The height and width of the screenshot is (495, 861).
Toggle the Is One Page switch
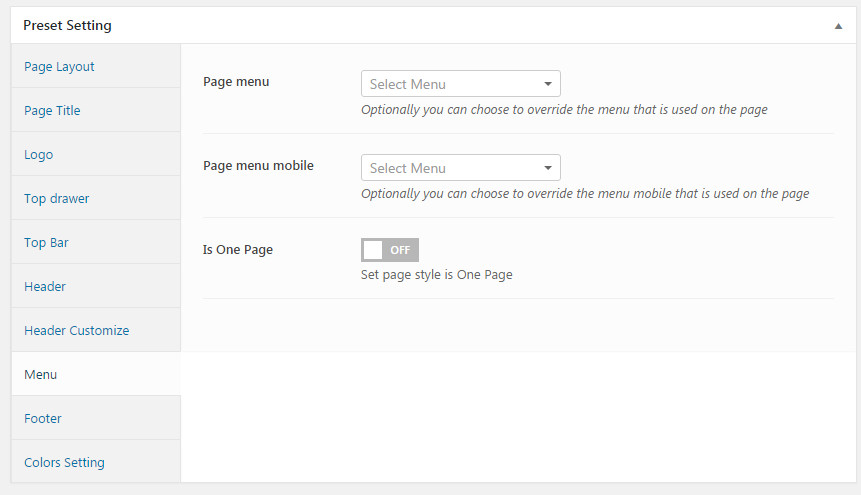pos(390,250)
